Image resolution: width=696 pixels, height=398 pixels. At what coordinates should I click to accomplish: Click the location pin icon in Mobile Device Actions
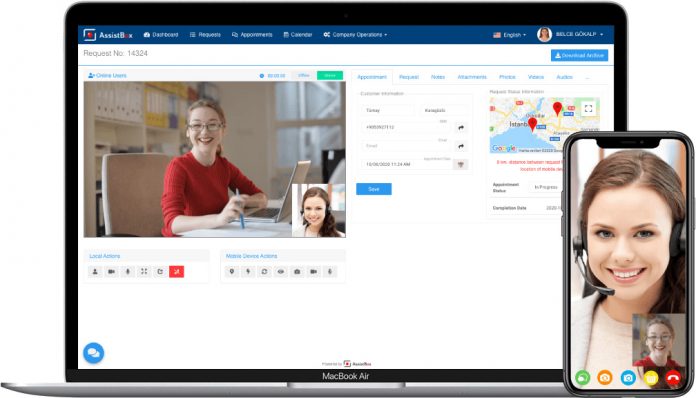click(232, 272)
